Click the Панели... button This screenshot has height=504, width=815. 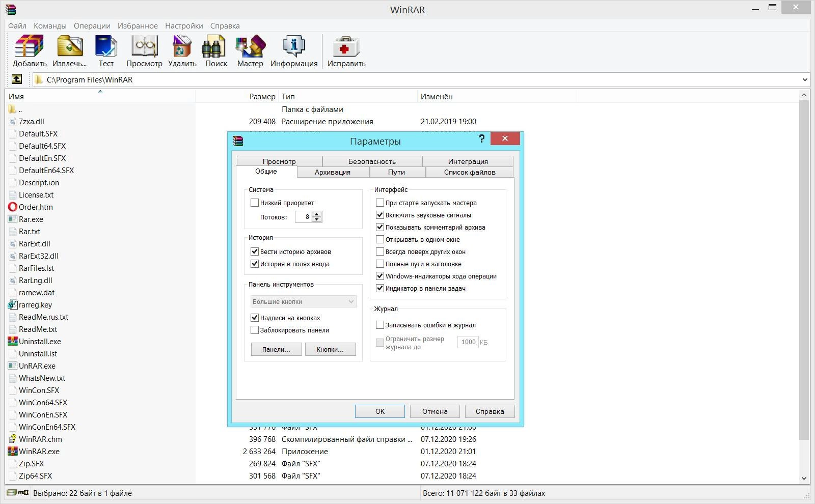[x=276, y=349]
